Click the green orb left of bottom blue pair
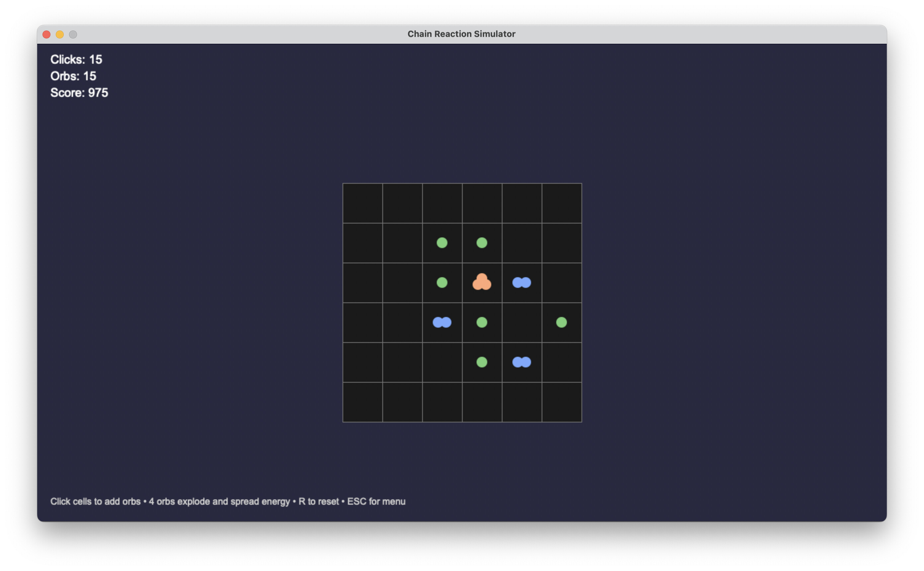The image size is (924, 571). coord(482,362)
